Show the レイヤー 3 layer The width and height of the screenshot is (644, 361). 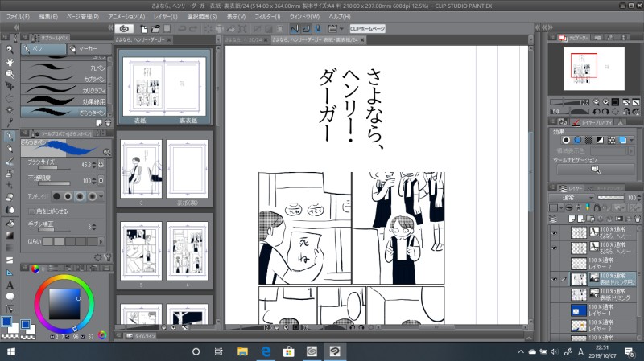click(555, 326)
